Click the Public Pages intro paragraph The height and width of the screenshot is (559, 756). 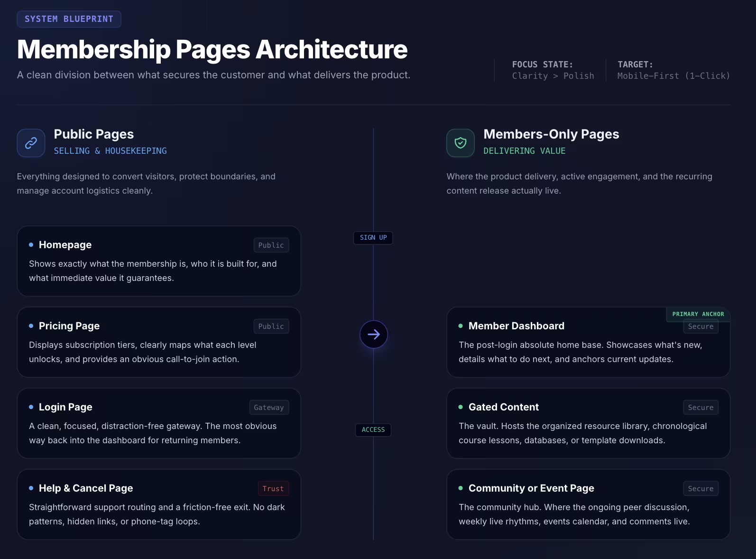click(x=146, y=184)
